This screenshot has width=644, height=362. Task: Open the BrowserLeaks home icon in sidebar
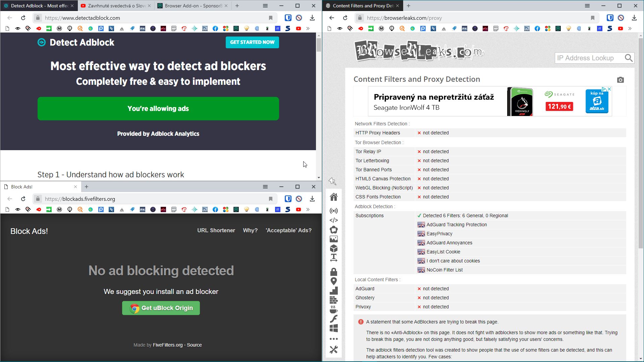pyautogui.click(x=333, y=197)
